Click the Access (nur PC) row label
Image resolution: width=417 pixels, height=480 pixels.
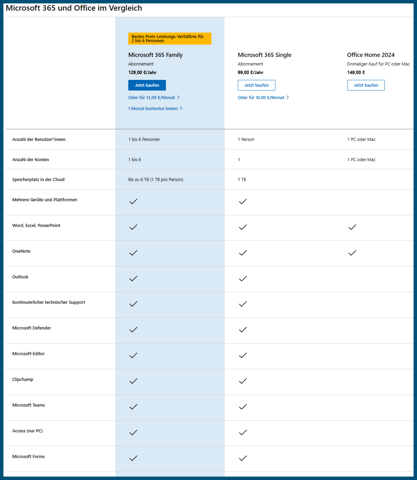click(27, 431)
